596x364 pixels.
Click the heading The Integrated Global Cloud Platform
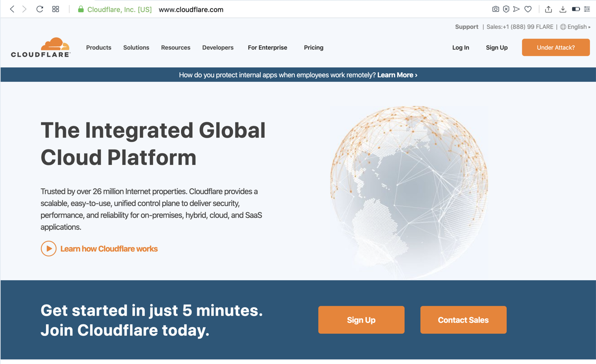[x=153, y=144]
